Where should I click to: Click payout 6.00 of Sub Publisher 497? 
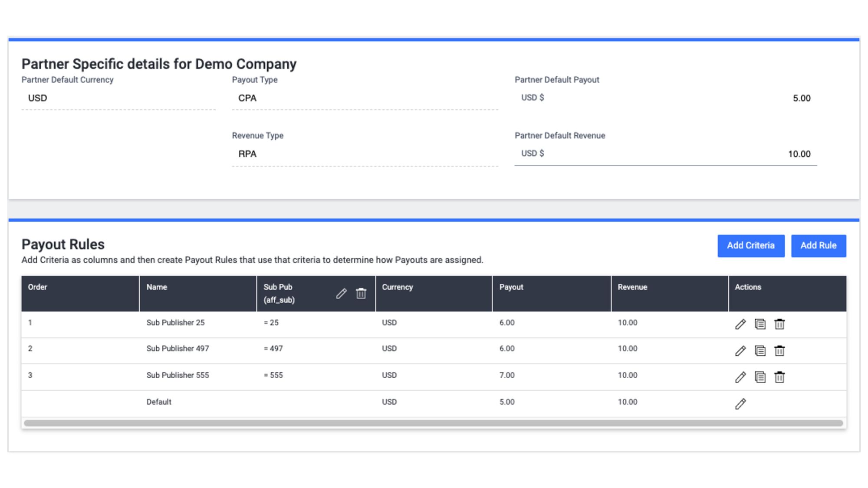click(507, 349)
